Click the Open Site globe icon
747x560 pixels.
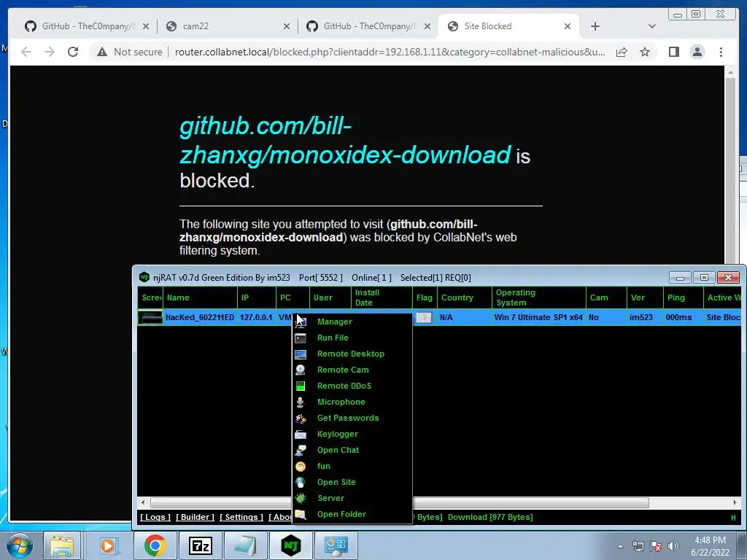click(x=300, y=483)
